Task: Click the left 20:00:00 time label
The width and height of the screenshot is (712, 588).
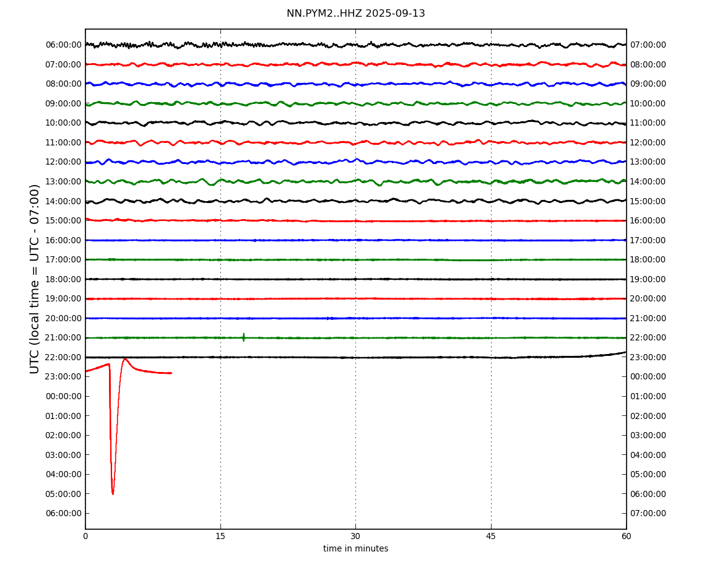Action: pos(64,318)
